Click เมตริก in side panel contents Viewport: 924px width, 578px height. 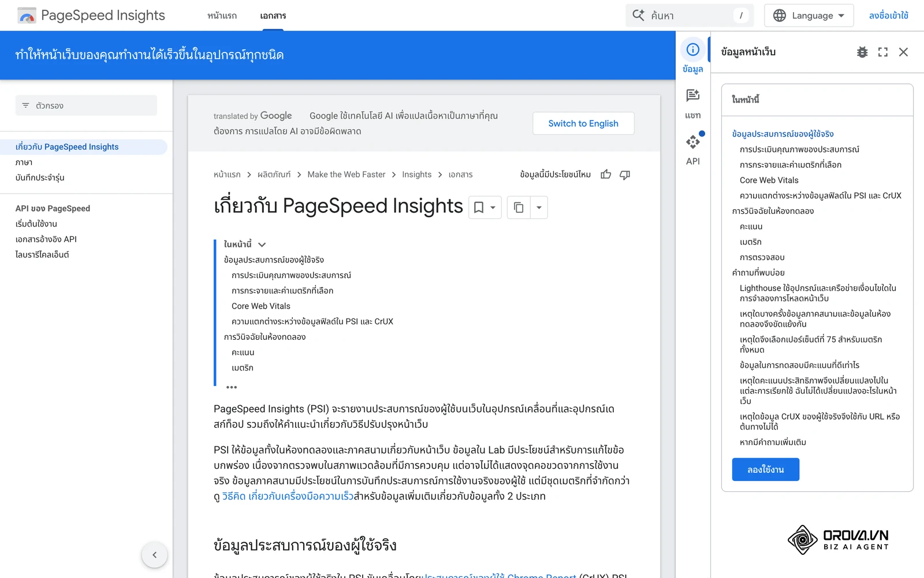[x=751, y=242]
